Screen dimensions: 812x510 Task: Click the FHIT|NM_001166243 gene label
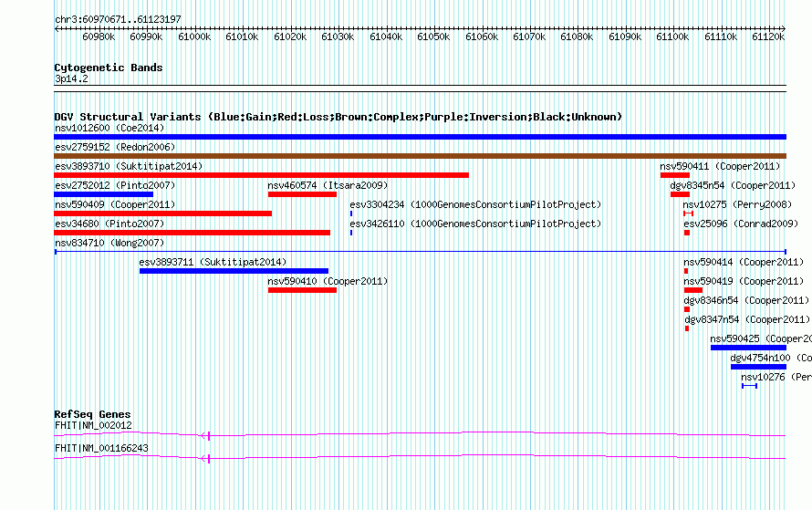pyautogui.click(x=101, y=448)
